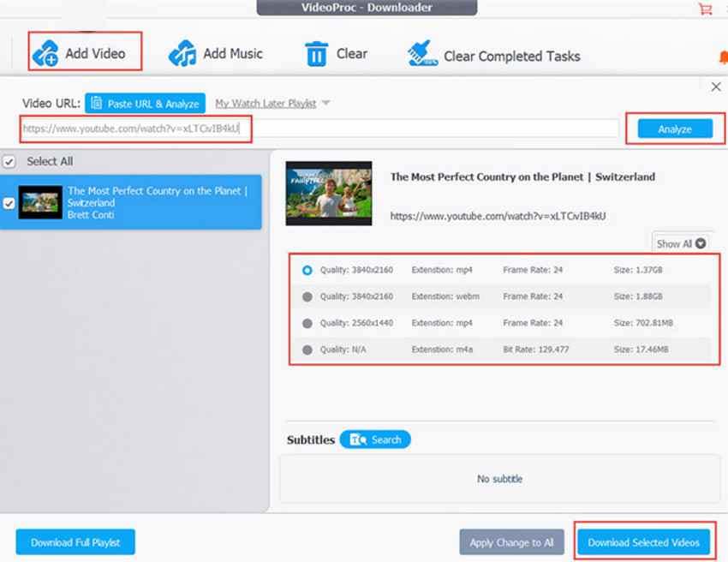Uncheck the Switzerland video checkbox in list
This screenshot has height=562, width=728.
[x=9, y=203]
